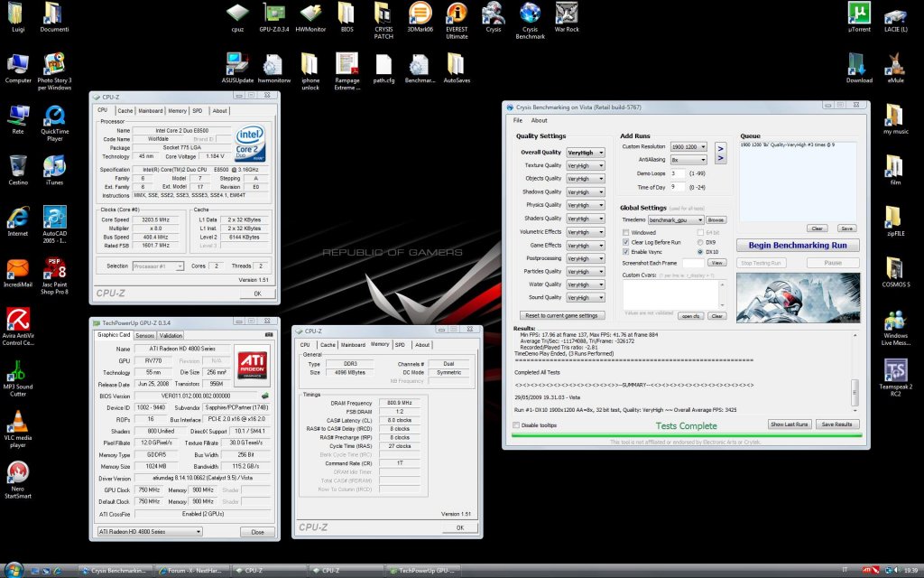Image resolution: width=924 pixels, height=578 pixels.
Task: Expand the Timedemo benchmark_gpu dropdown
Action: tap(676, 220)
